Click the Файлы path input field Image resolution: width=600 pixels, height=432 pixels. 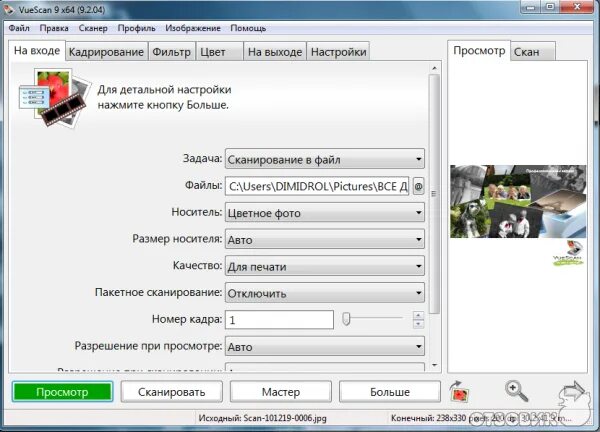click(x=317, y=186)
